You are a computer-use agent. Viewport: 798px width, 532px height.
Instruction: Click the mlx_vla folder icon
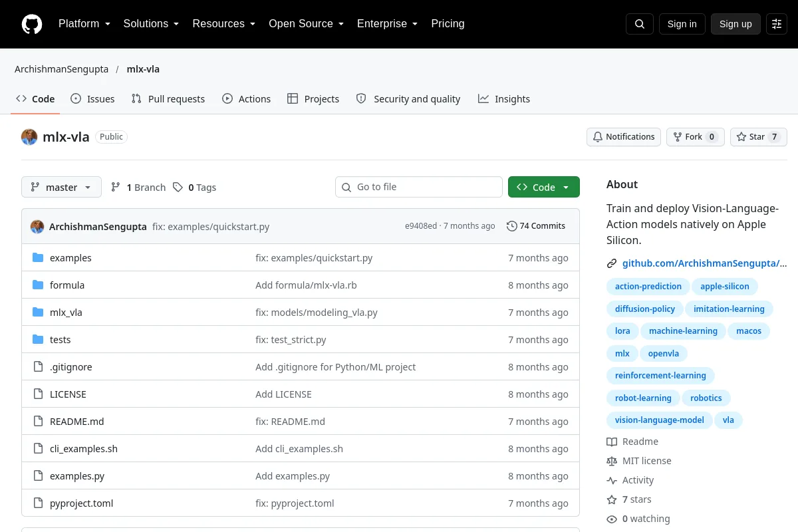[x=38, y=313]
